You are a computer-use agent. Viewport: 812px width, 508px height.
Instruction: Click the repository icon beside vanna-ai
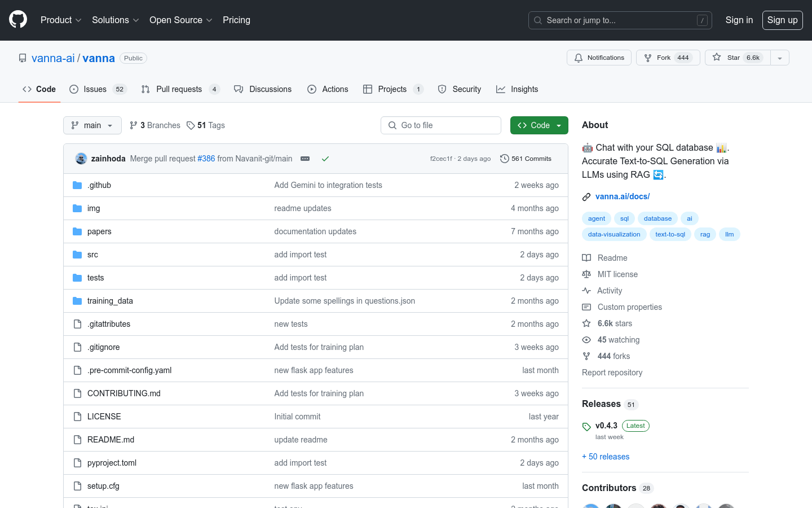coord(23,58)
